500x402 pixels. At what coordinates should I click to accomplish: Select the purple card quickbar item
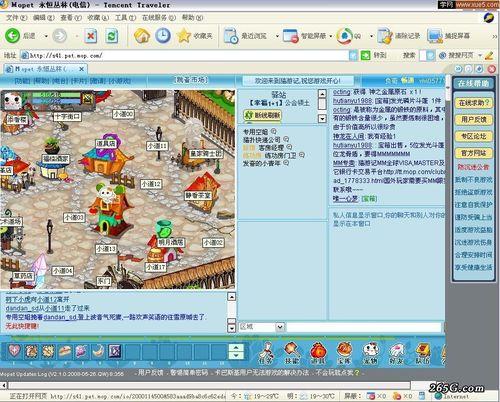[115, 351]
